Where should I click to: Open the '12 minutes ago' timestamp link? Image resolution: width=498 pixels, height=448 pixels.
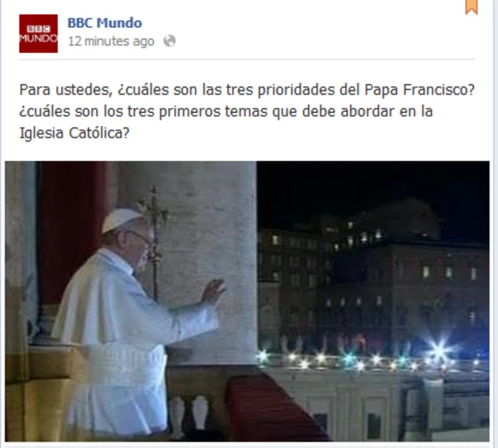(x=111, y=41)
